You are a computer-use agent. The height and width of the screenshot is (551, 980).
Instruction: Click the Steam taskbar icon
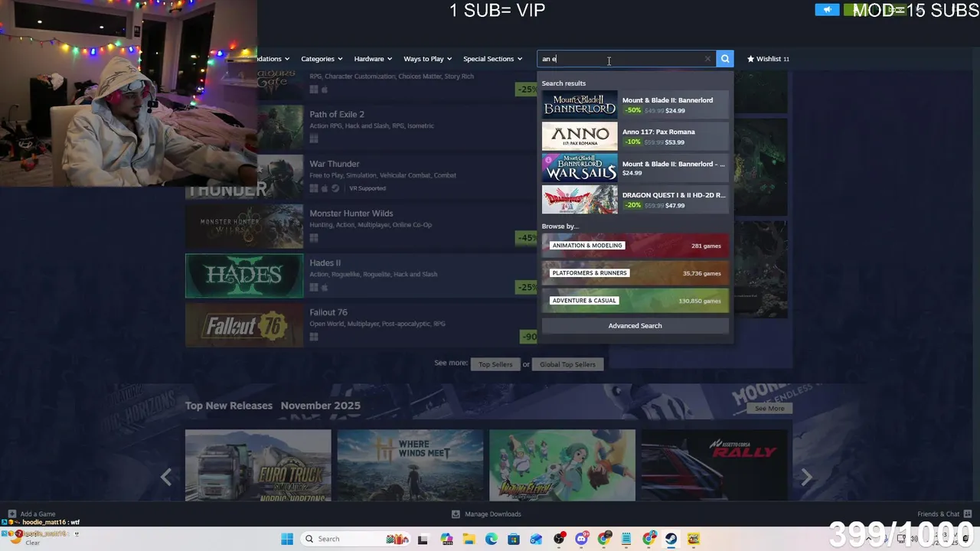pyautogui.click(x=671, y=539)
